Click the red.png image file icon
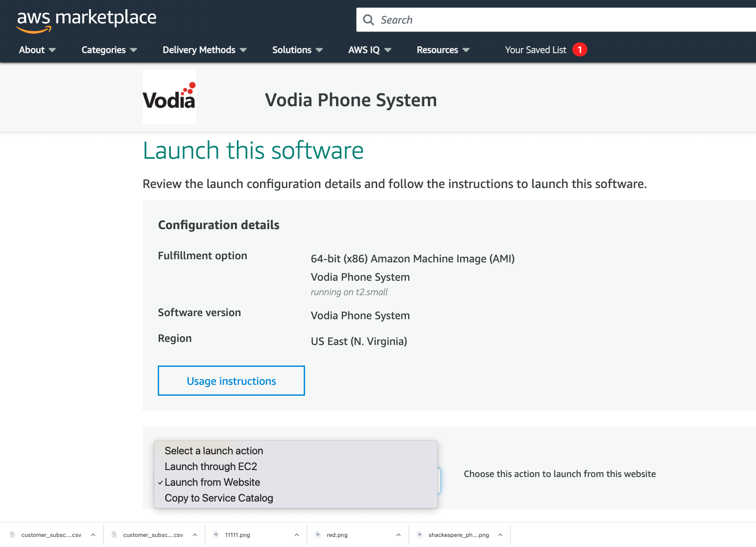This screenshot has height=547, width=756. tap(318, 534)
